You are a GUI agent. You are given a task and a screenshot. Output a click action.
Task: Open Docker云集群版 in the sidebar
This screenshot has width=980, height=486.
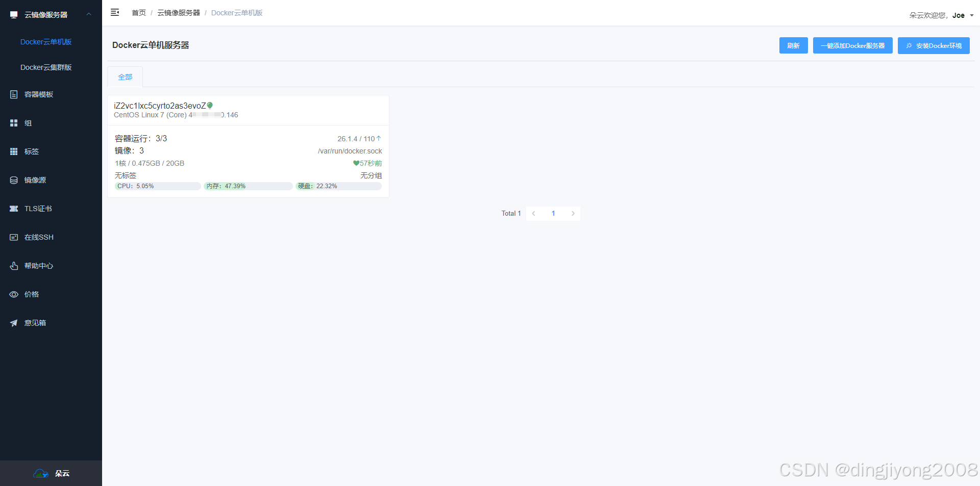tap(46, 67)
